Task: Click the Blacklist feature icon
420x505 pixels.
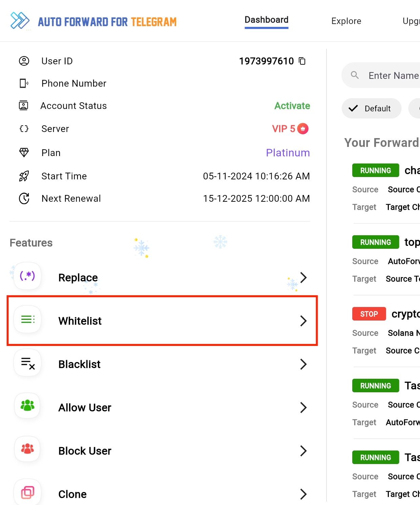Action: coord(27,363)
